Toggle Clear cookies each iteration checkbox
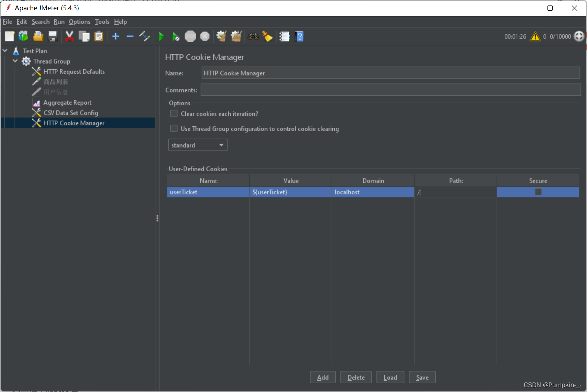 [174, 114]
